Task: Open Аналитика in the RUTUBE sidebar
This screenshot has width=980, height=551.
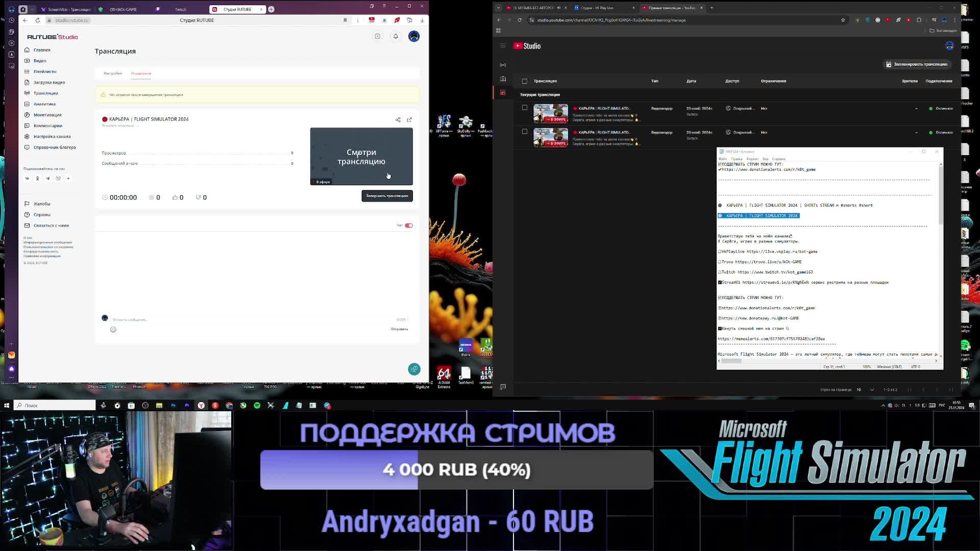Action: (x=44, y=104)
